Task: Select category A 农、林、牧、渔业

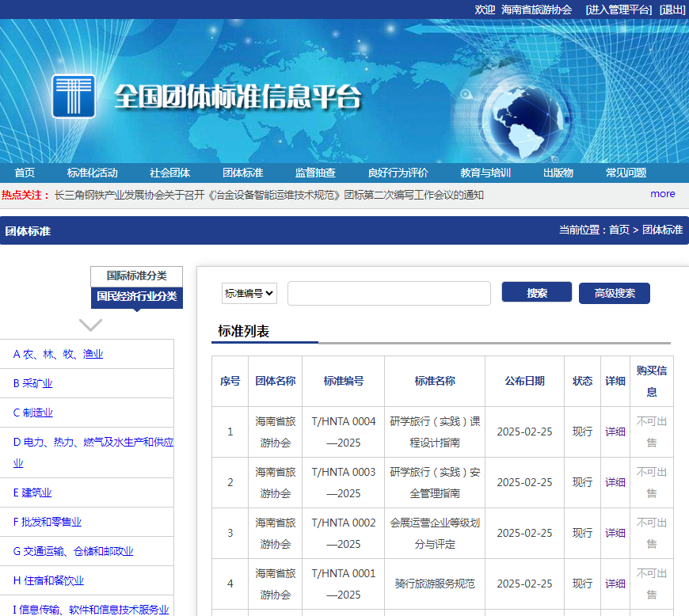Action: coord(58,354)
